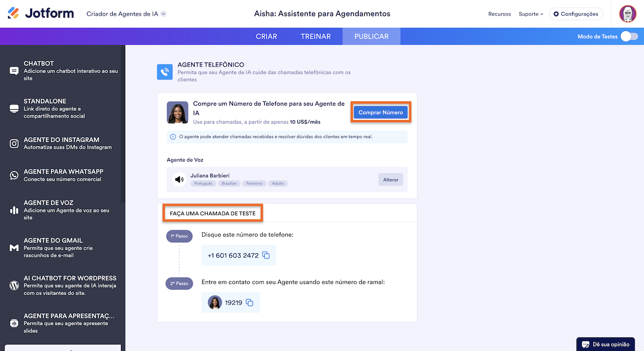
Task: Click the Gmail agent icon
Action: pyautogui.click(x=14, y=248)
